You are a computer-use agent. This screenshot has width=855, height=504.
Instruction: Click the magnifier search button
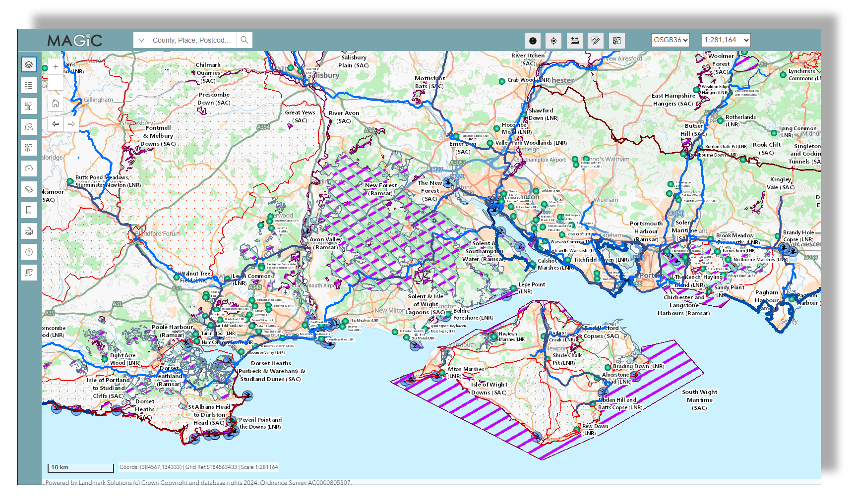pyautogui.click(x=244, y=40)
